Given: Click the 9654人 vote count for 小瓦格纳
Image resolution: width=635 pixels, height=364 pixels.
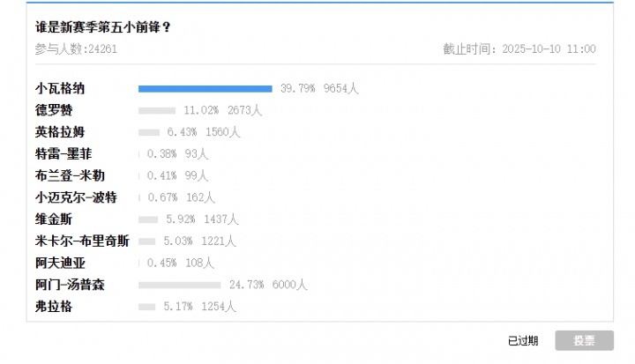Looking at the screenshot, I should coord(341,88).
